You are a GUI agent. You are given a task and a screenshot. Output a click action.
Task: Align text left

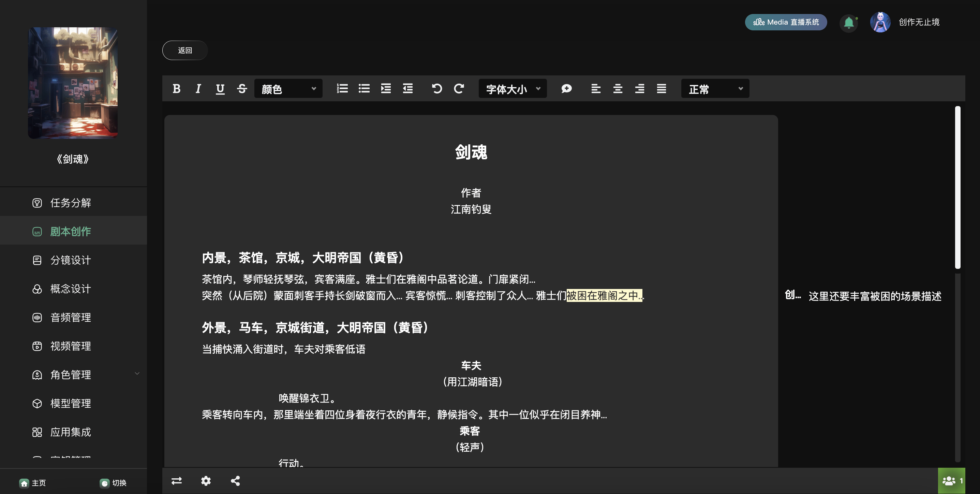(596, 89)
